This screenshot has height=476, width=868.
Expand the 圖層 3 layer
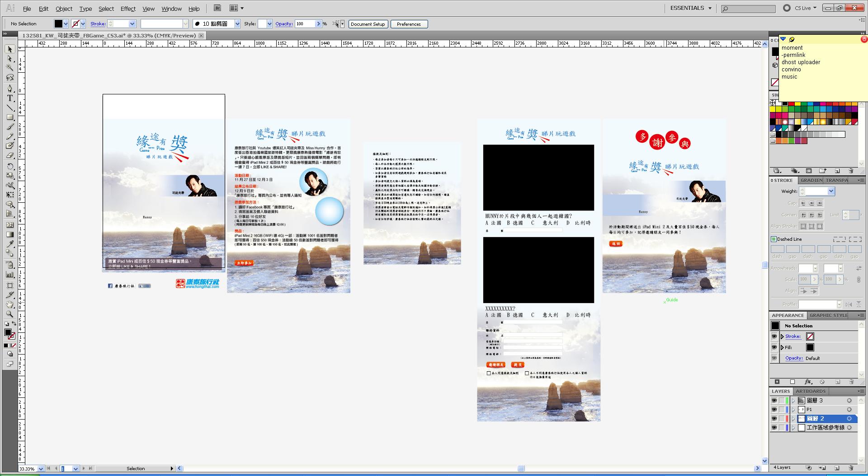[x=793, y=401]
